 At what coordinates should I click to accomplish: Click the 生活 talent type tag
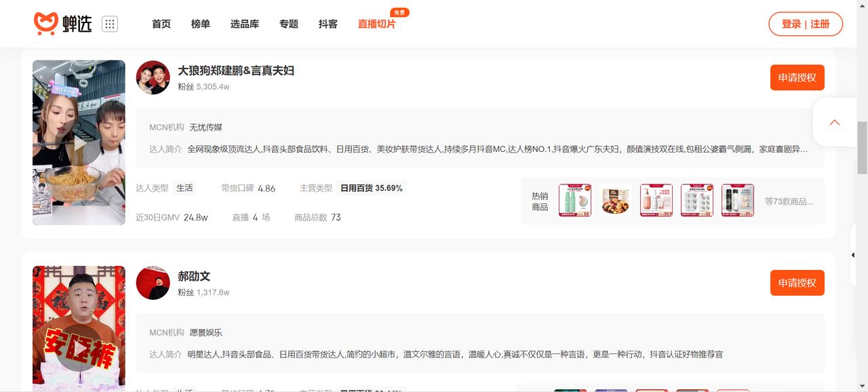[x=184, y=188]
